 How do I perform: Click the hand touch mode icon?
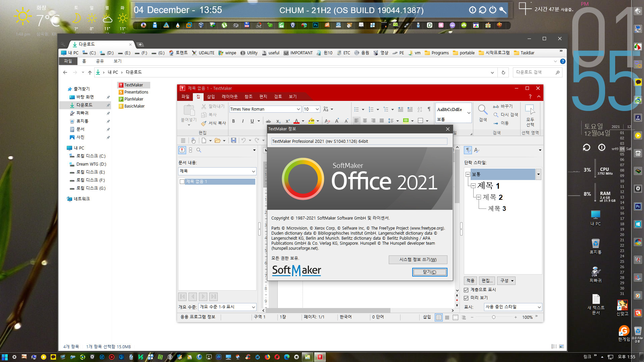193,140
